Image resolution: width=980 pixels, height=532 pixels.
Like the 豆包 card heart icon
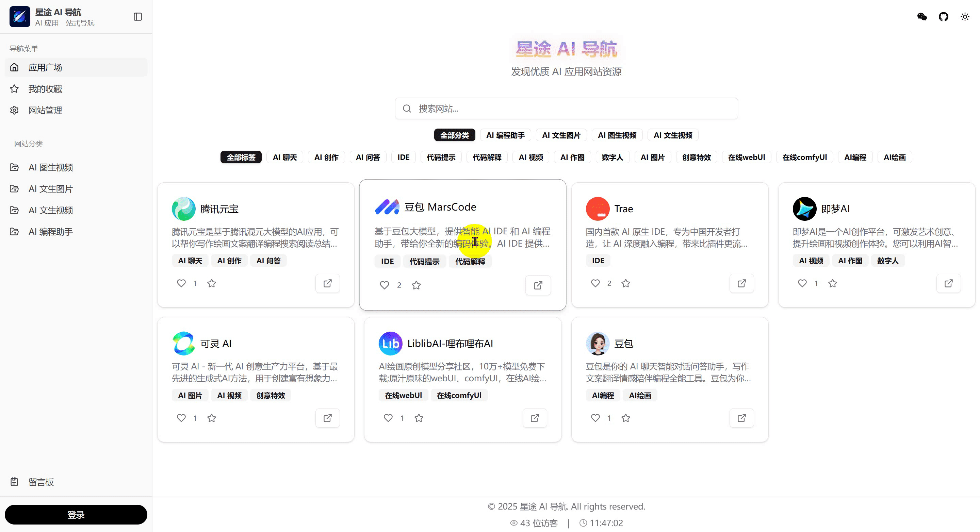(595, 418)
